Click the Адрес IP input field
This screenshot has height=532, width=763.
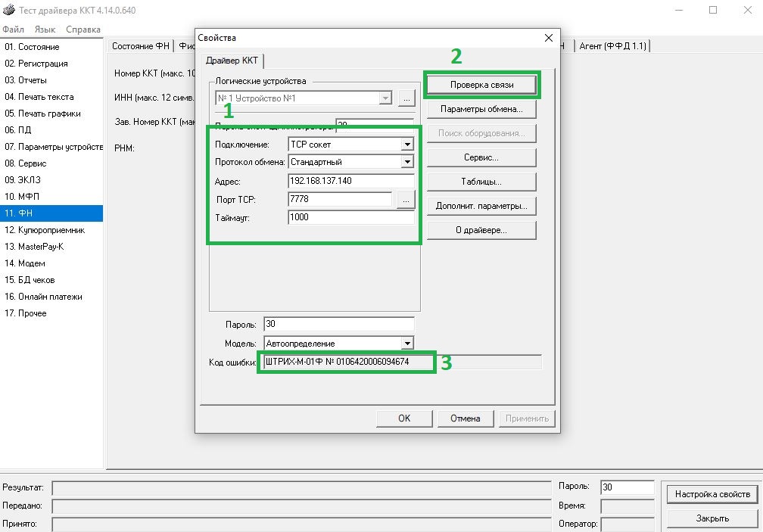click(350, 181)
